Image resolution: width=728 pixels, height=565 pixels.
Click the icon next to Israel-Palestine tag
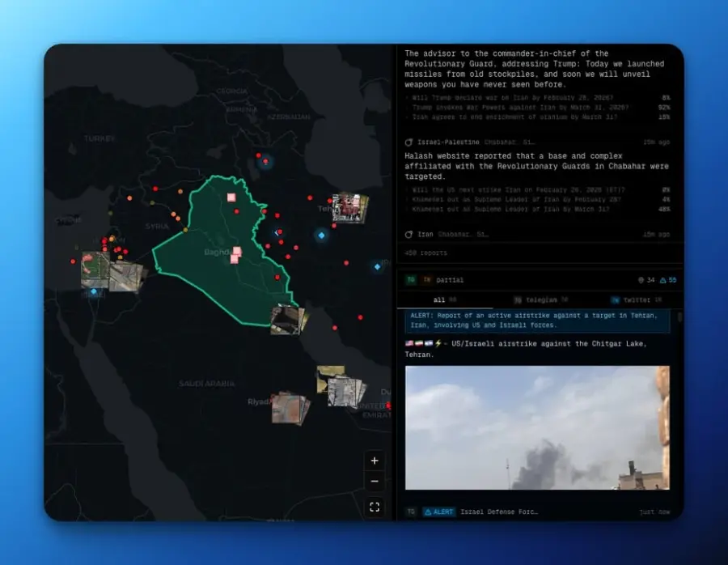408,142
